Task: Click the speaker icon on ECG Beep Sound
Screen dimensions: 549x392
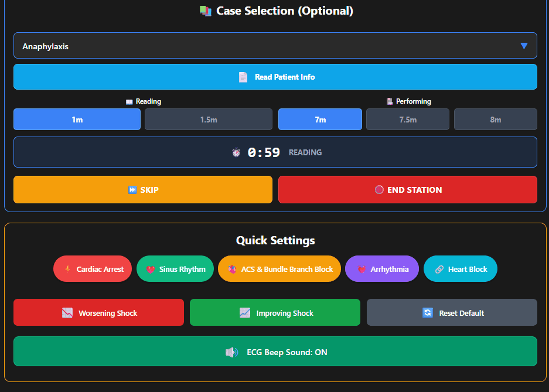Action: (231, 352)
